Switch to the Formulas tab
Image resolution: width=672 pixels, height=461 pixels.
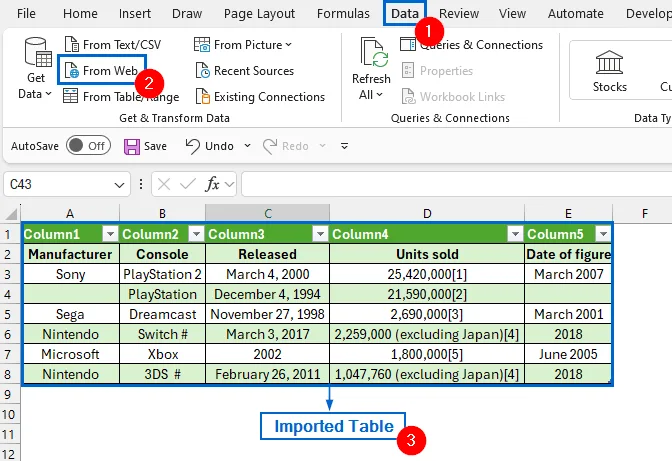click(343, 14)
